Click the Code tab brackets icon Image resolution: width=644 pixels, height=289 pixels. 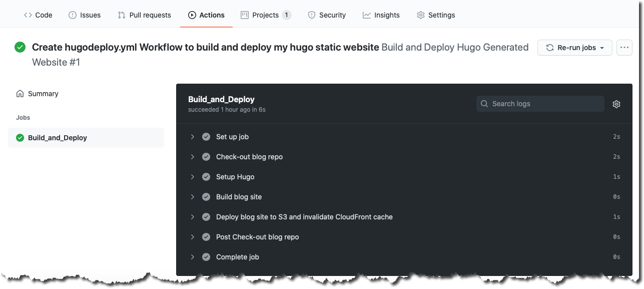pos(28,15)
